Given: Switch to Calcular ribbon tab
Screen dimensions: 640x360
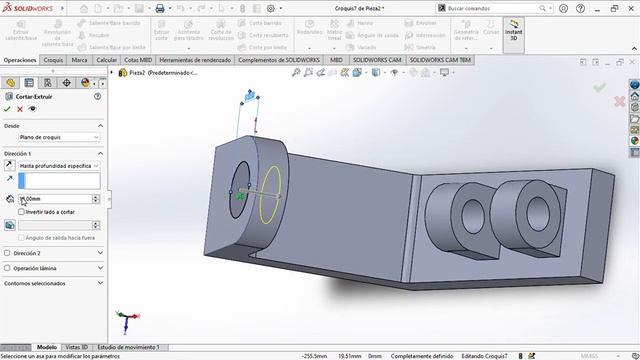Looking at the screenshot, I should [x=107, y=60].
